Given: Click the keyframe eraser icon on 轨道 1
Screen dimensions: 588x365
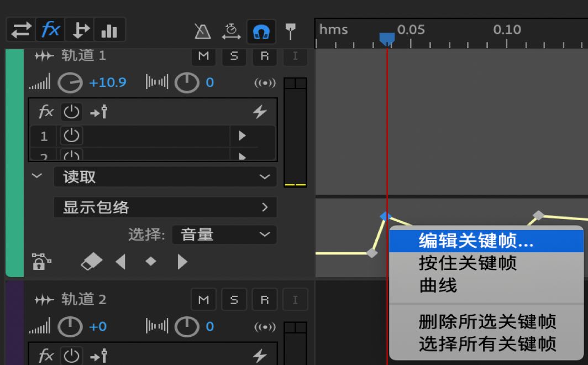Looking at the screenshot, I should (x=91, y=261).
